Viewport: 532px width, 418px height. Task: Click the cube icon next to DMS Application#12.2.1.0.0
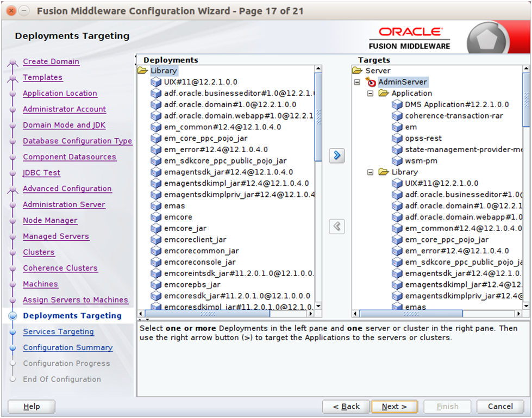(397, 104)
